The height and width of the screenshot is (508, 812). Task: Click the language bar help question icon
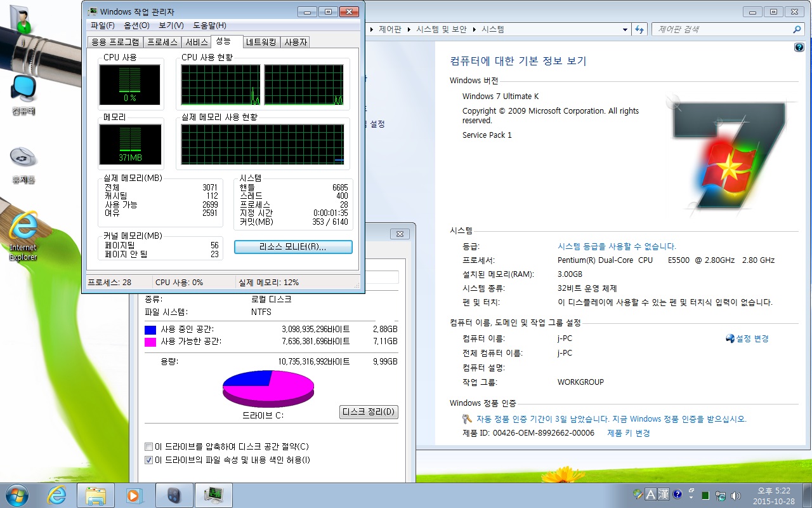[677, 493]
